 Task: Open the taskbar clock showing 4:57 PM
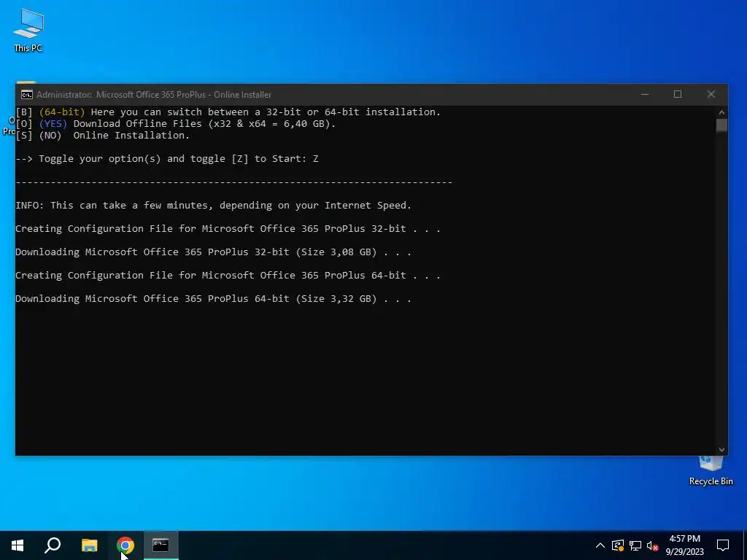pyautogui.click(x=684, y=545)
